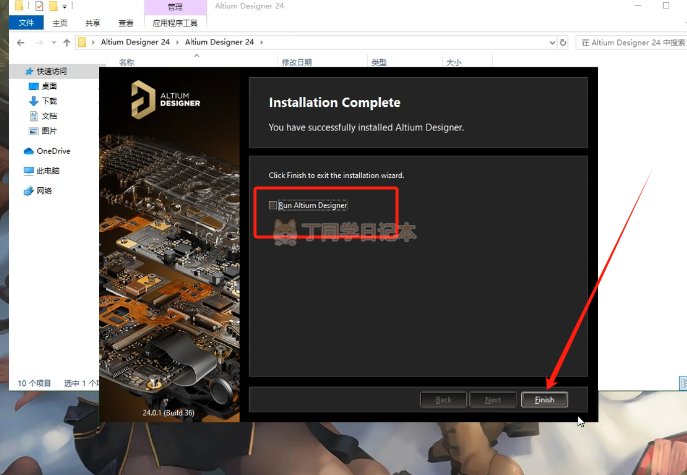Maximize the File Explorer window
Viewport: 687px width, 475px height.
coord(666,6)
